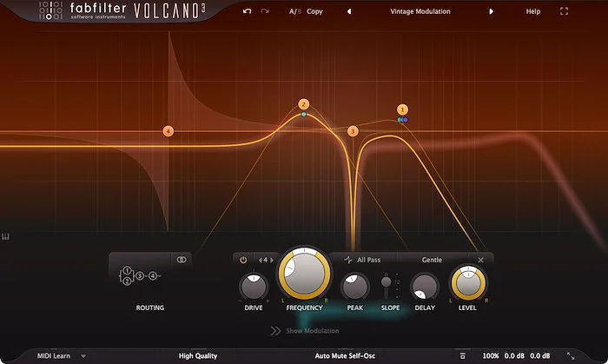Toggle the filter power button
608x364 pixels.
(x=243, y=259)
